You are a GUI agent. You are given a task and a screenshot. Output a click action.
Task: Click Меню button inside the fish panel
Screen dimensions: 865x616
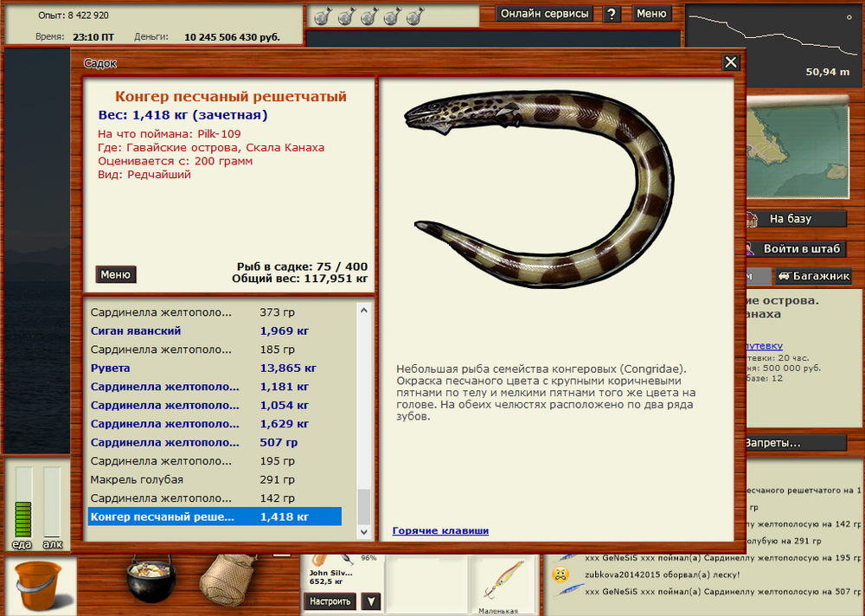click(116, 274)
